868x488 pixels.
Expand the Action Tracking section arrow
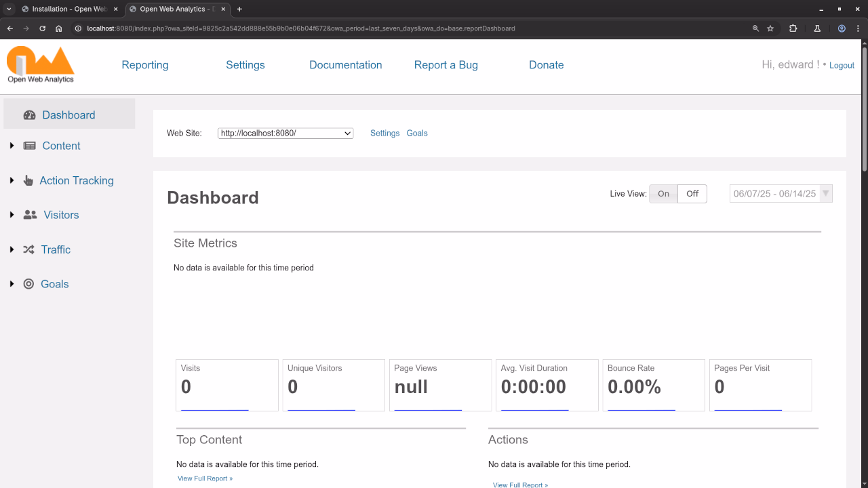click(x=12, y=180)
